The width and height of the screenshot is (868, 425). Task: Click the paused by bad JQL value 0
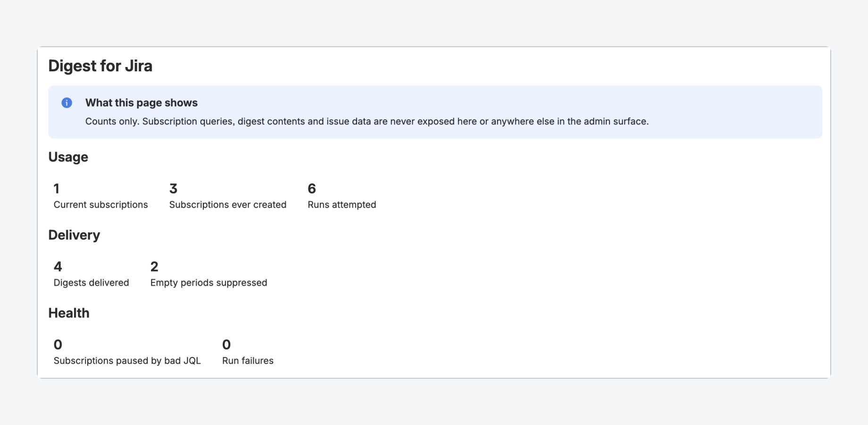tap(58, 345)
